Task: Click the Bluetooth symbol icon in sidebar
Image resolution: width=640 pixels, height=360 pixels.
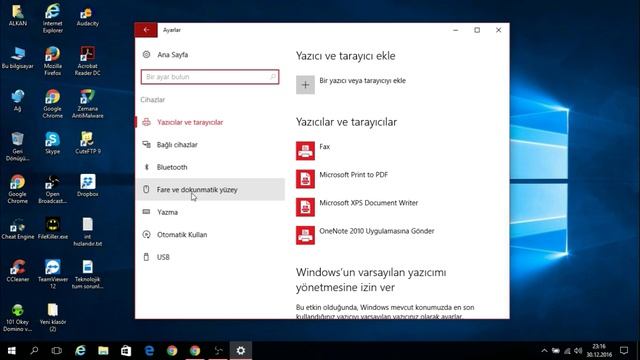Action: (x=147, y=167)
